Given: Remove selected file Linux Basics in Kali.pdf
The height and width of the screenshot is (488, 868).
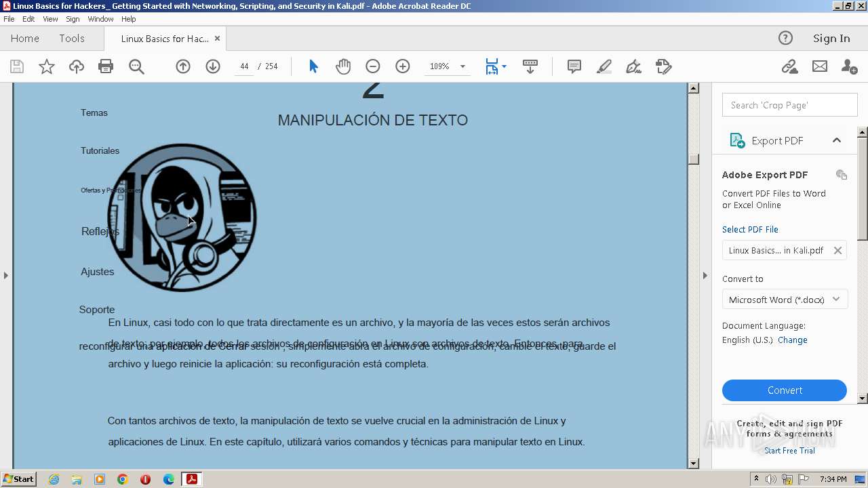Looking at the screenshot, I should (837, 251).
